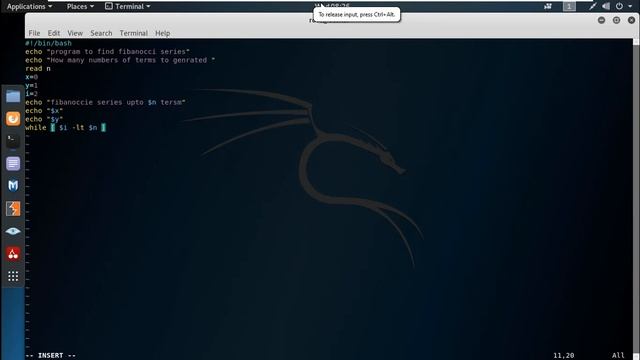This screenshot has width=640, height=360.
Task: Open the eye-shaped dock icon
Action: (13, 231)
